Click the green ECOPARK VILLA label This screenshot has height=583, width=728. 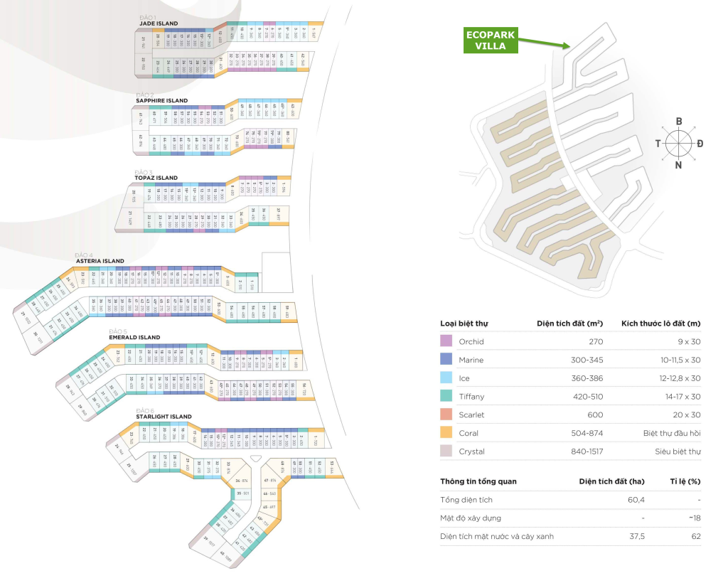click(489, 40)
